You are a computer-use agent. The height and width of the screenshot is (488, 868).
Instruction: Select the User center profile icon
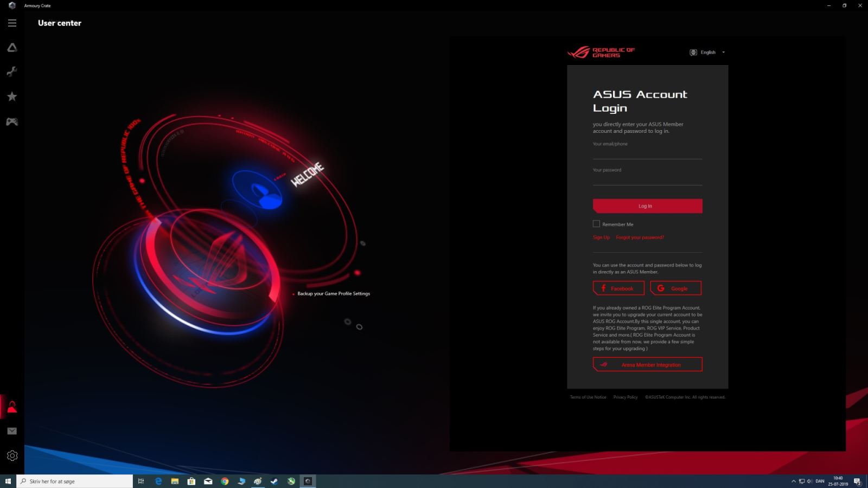[x=12, y=407]
